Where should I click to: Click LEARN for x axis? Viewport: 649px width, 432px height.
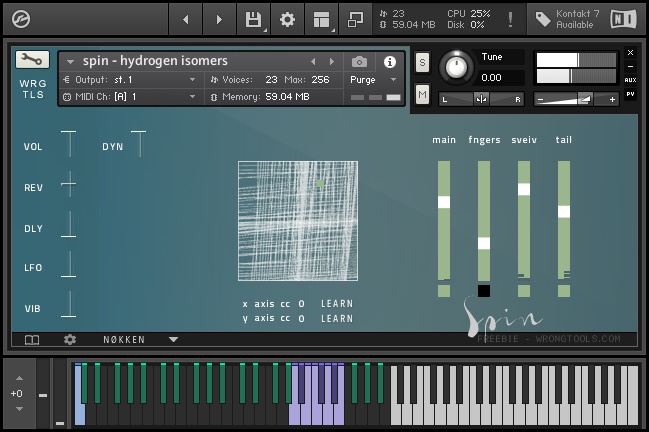point(337,304)
